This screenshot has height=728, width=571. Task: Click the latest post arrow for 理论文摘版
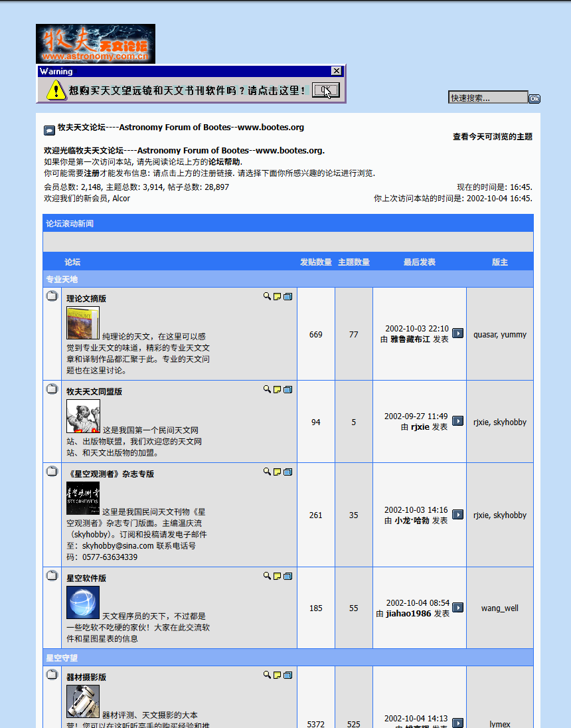[x=457, y=334]
